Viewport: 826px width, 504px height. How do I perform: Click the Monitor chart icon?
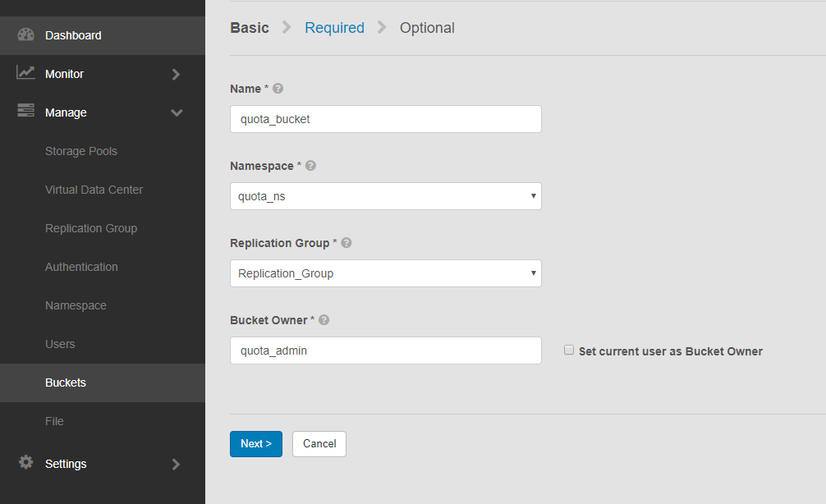tap(25, 73)
